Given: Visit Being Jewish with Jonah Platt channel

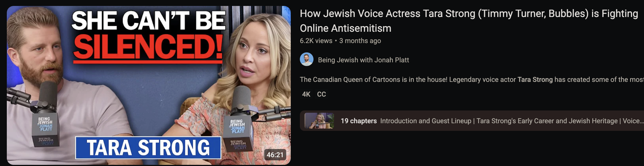Looking at the screenshot, I should (x=363, y=60).
